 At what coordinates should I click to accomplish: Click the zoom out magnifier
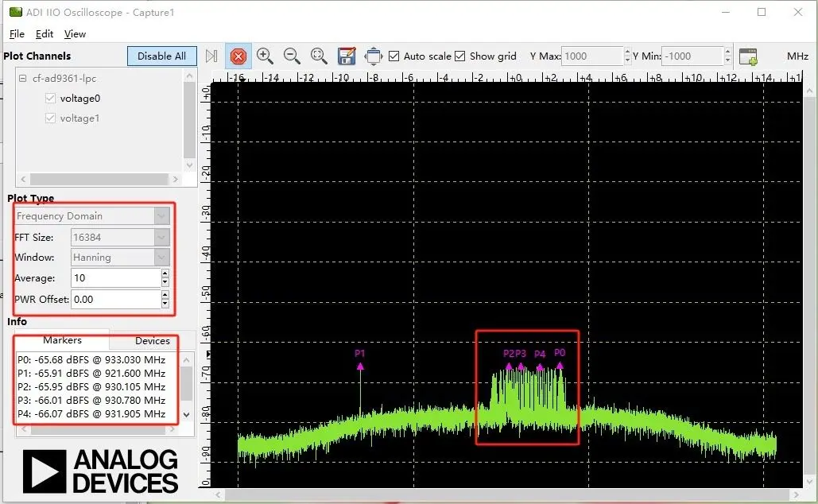292,56
